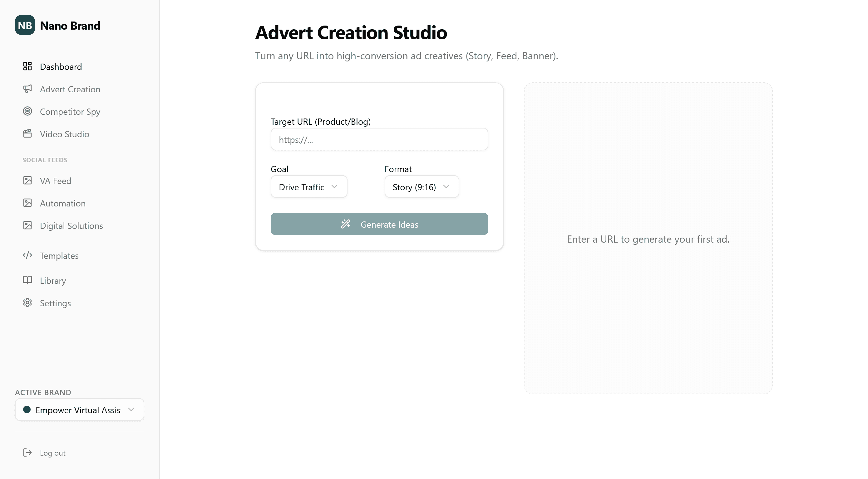Image resolution: width=868 pixels, height=479 pixels.
Task: Click the Target URL input field
Action: tap(379, 139)
